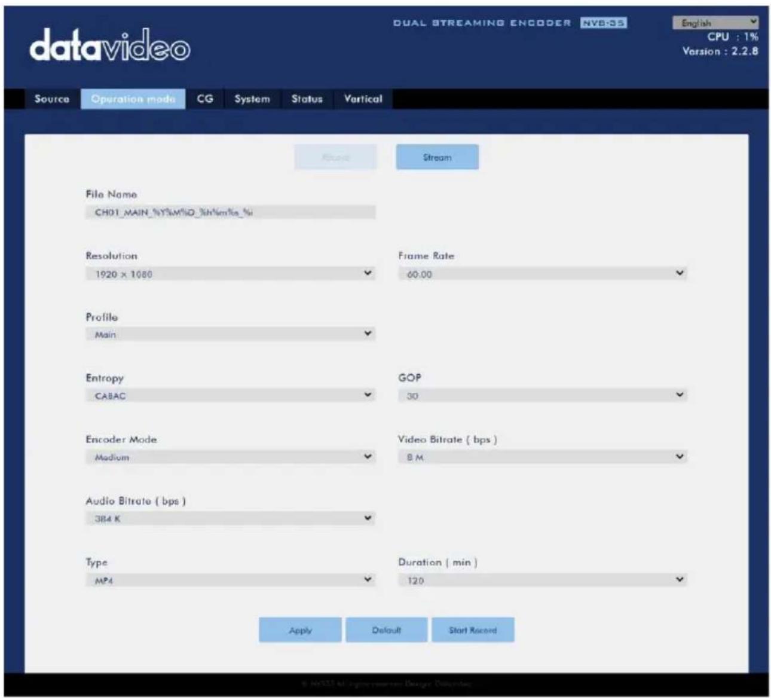This screenshot has width=771, height=700.
Task: Go to the Status tab
Action: pos(307,99)
